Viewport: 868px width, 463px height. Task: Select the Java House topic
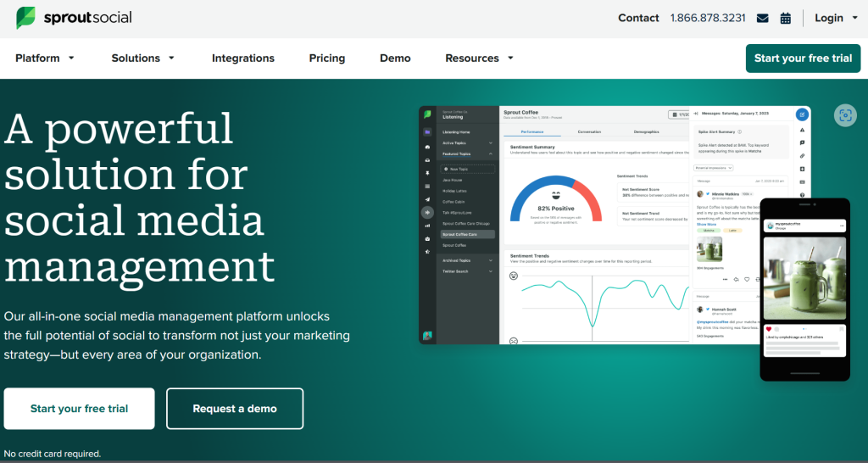[453, 180]
